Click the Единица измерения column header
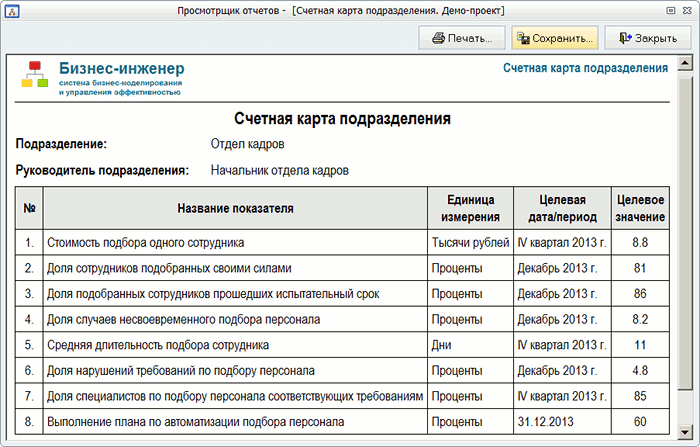 point(471,208)
